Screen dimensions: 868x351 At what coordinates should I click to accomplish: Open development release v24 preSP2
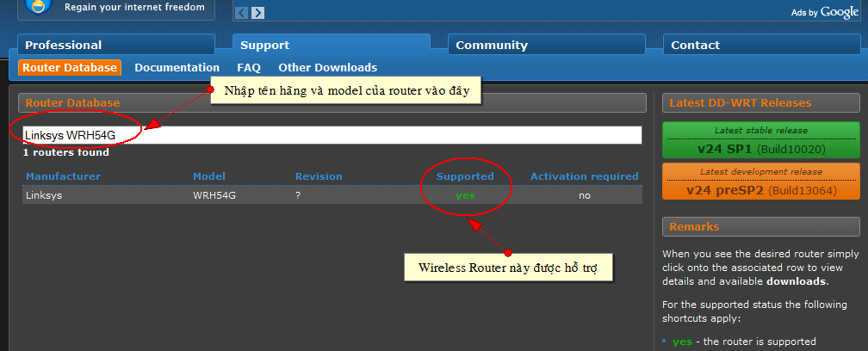(x=760, y=182)
